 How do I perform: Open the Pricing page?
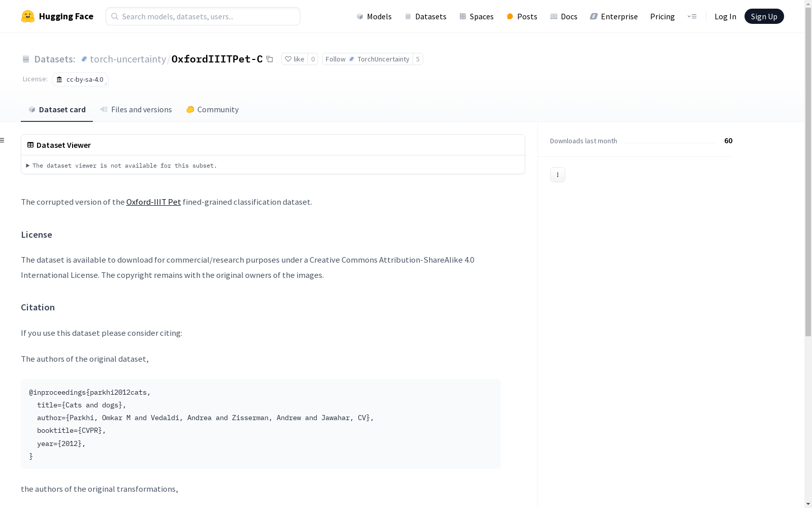(662, 16)
